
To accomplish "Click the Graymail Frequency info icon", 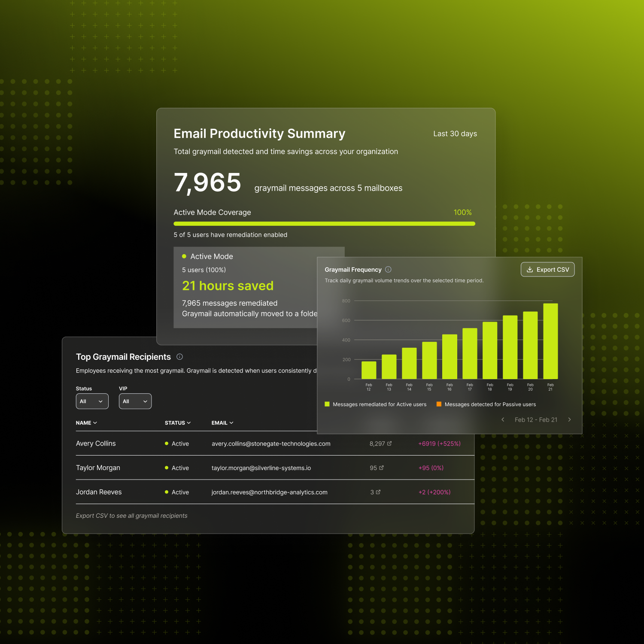I will click(x=388, y=270).
